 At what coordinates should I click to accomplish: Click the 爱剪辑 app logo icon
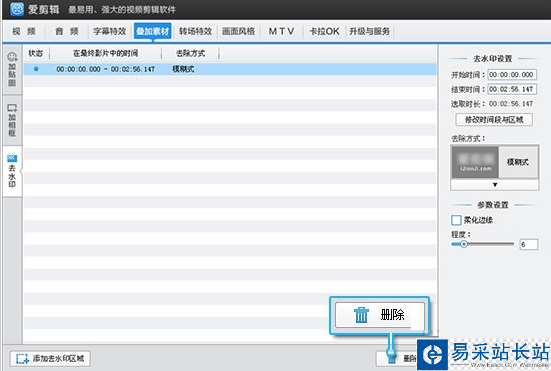17,9
